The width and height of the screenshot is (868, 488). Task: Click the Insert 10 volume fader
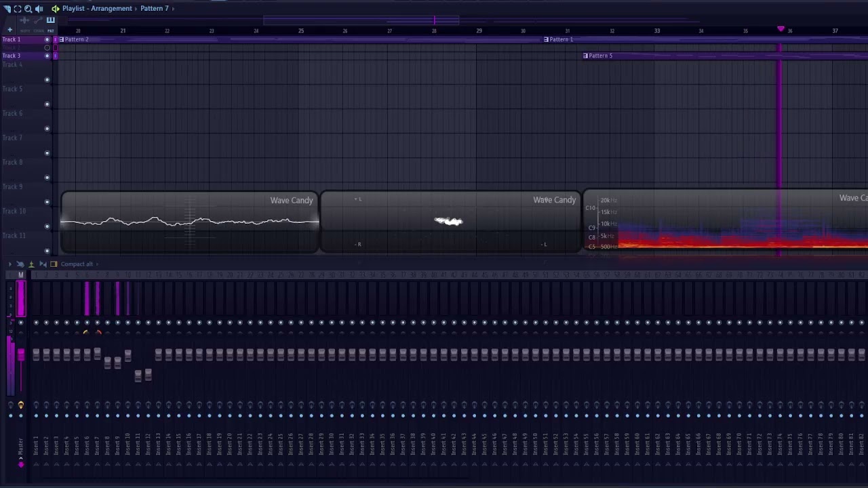127,354
